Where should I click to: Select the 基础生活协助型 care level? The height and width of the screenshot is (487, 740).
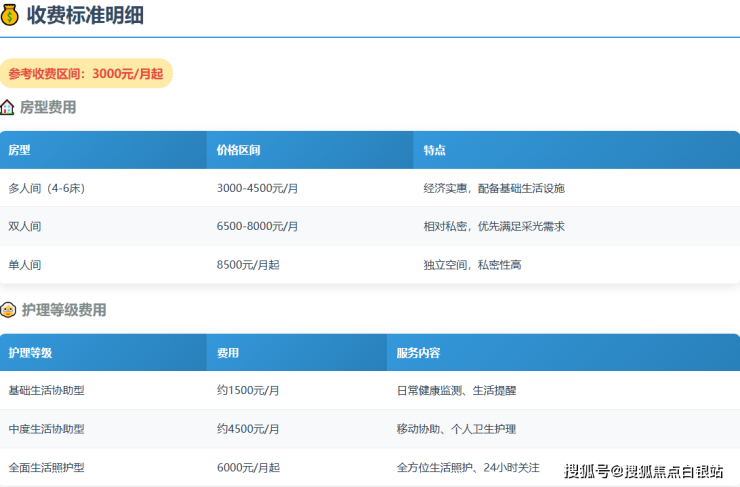tap(46, 391)
